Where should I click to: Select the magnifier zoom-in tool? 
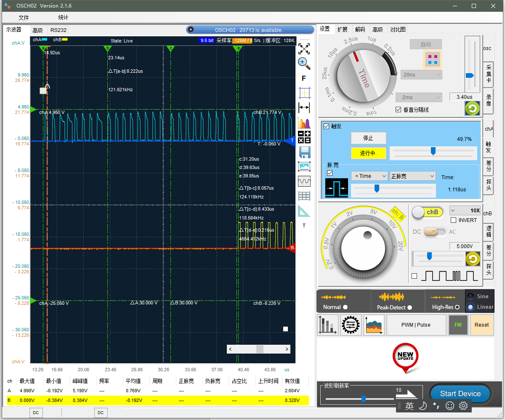(304, 63)
